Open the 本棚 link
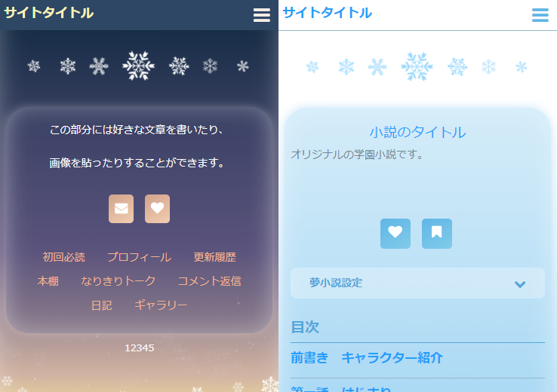The width and height of the screenshot is (557, 392). tap(48, 281)
